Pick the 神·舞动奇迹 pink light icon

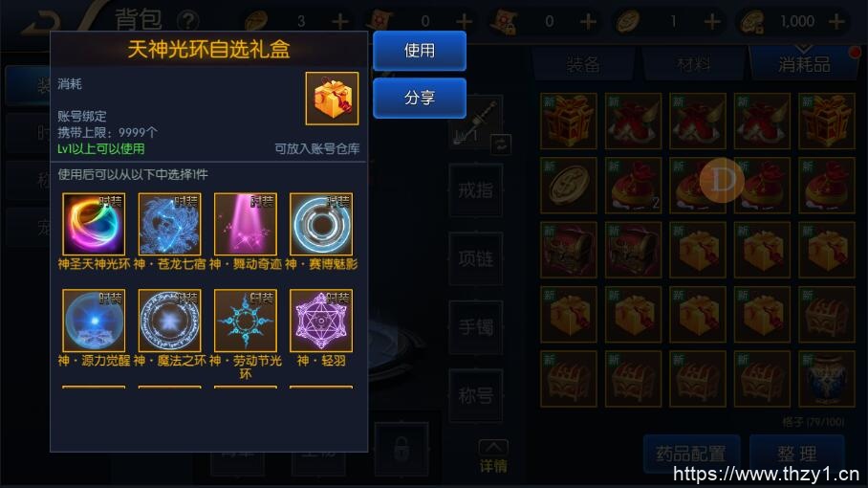[246, 224]
